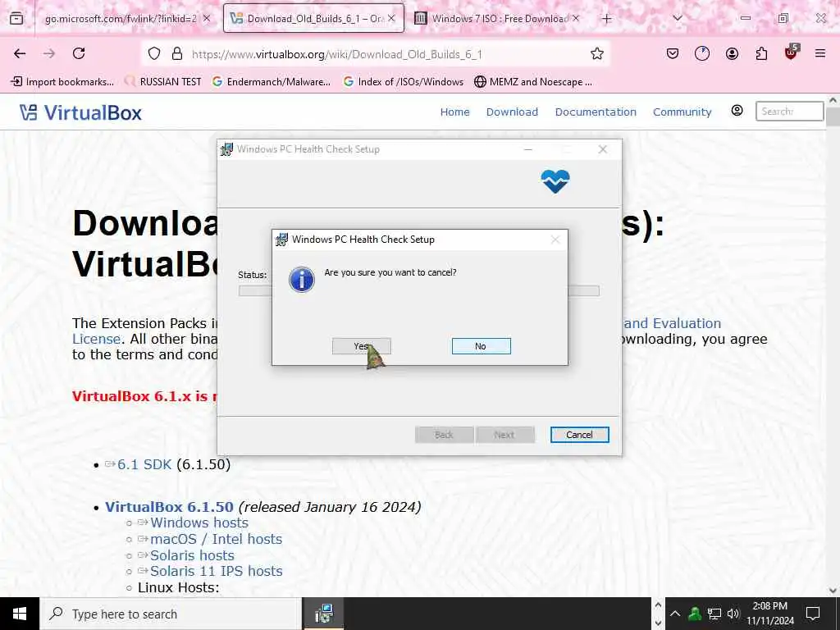Download the Windows hosts build
Viewport: 840px width, 630px height.
click(x=199, y=523)
